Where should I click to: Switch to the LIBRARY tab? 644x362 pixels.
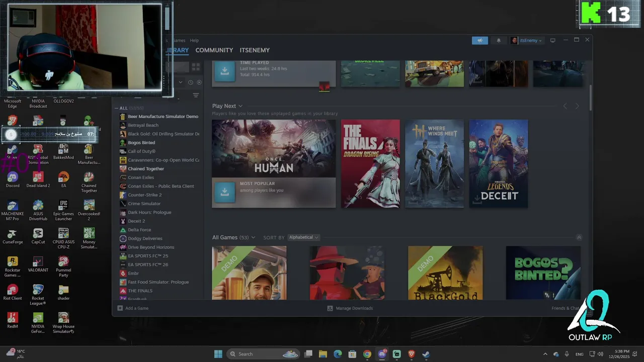tap(177, 50)
